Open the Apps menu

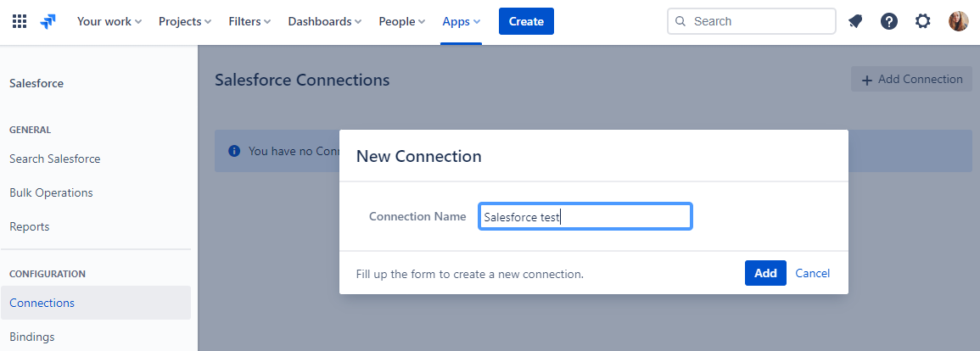point(462,21)
